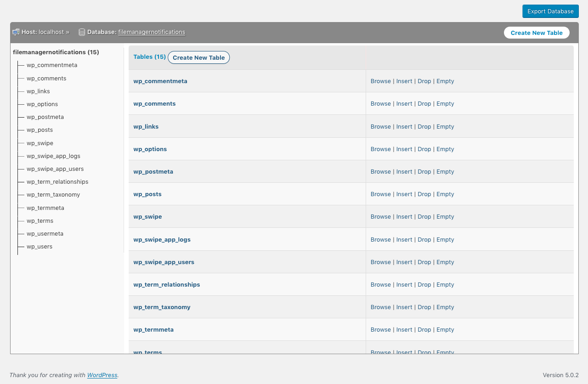
Task: Browse the wp_termmeta table
Action: pos(380,329)
